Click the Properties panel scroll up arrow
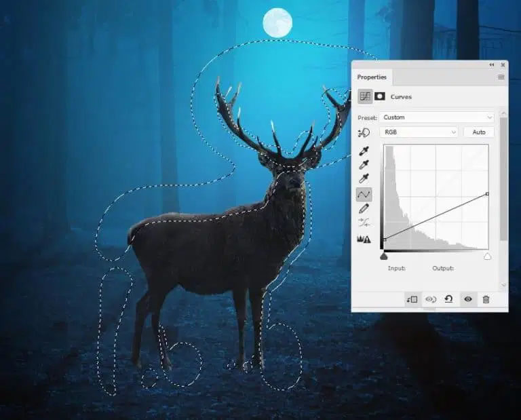Viewport: 521px width, 420px height. click(x=503, y=113)
